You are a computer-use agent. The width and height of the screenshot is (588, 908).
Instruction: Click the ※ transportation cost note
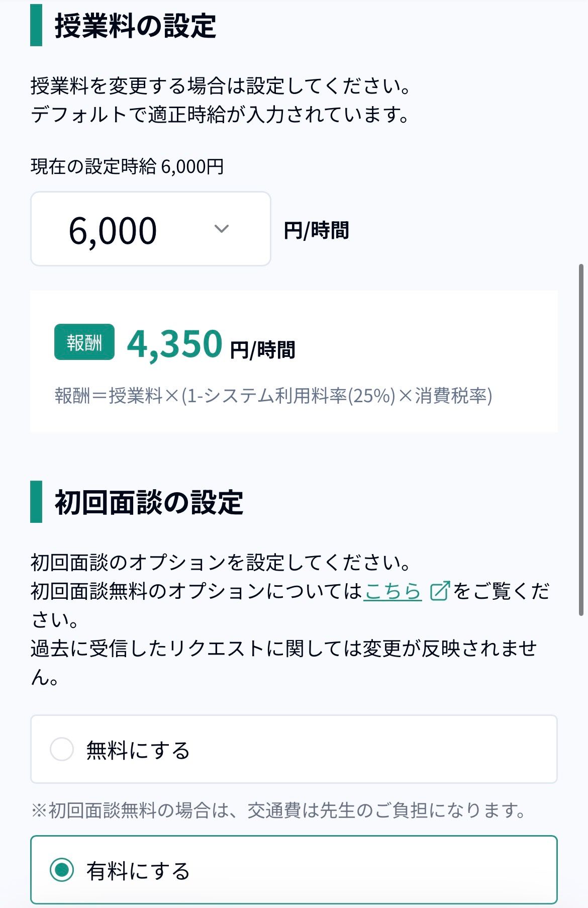click(278, 810)
